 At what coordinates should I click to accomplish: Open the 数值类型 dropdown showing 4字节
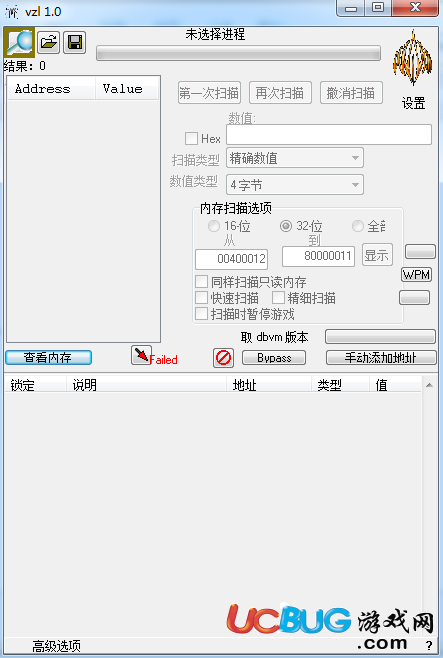pyautogui.click(x=295, y=185)
